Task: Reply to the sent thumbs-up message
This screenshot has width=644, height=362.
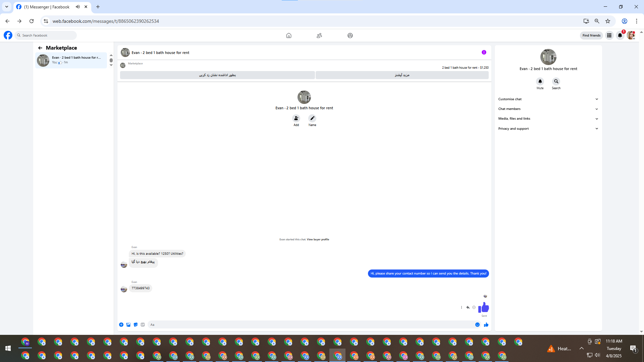Action: [468, 307]
